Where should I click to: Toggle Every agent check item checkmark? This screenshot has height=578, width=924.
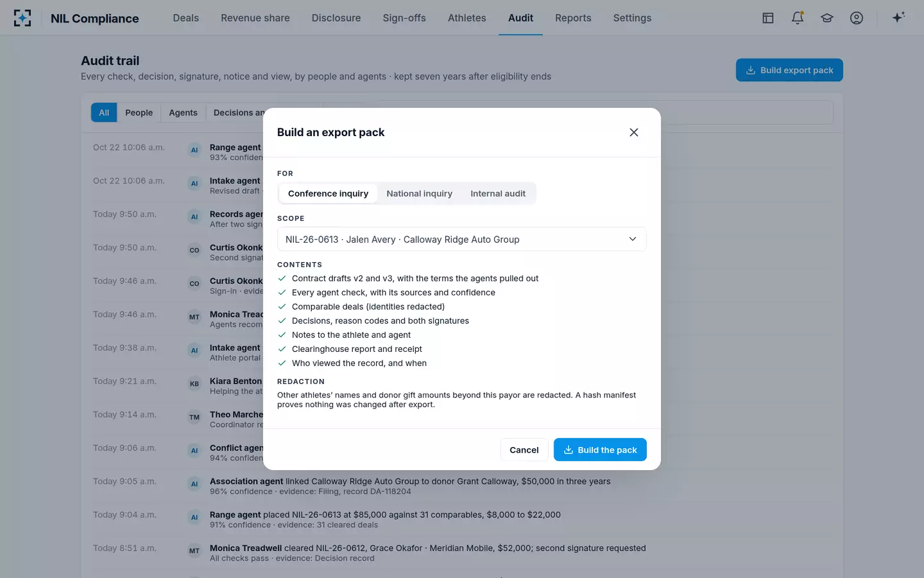pyautogui.click(x=282, y=292)
